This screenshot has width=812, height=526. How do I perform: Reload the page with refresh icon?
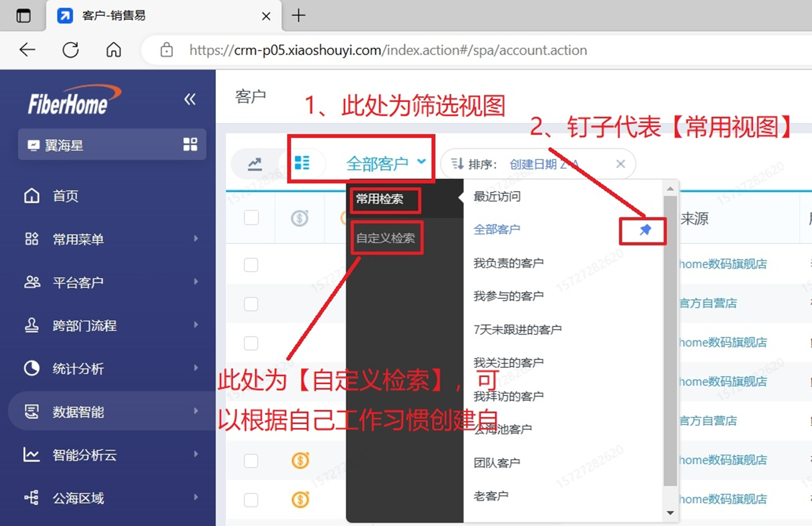point(70,50)
